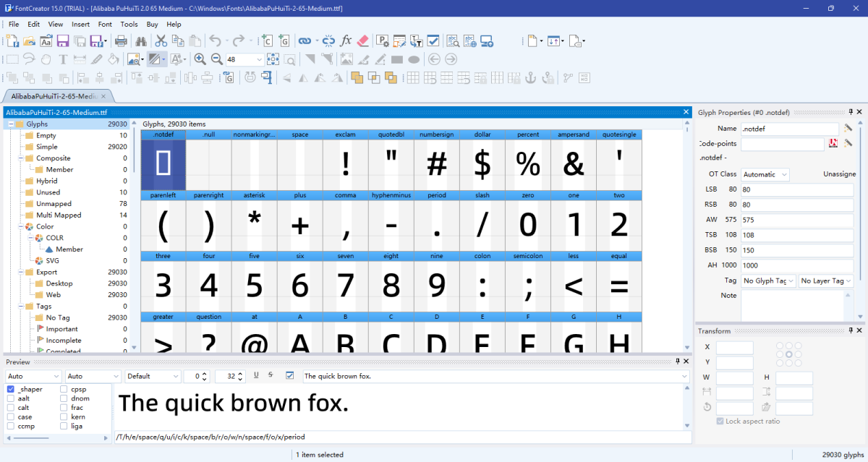Open Font Properties with the P gear icon
The height and width of the screenshot is (462, 868).
point(381,41)
